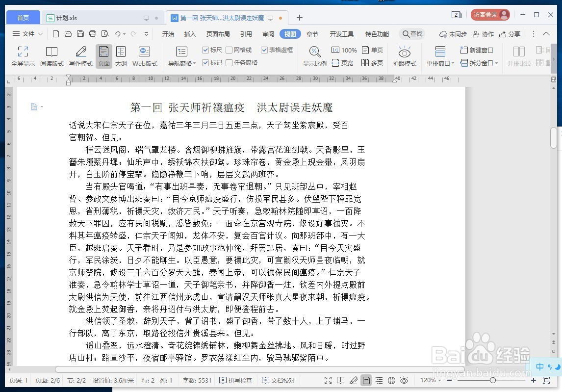Open the File menu dropdown
The height and width of the screenshot is (392, 562).
tap(27, 34)
